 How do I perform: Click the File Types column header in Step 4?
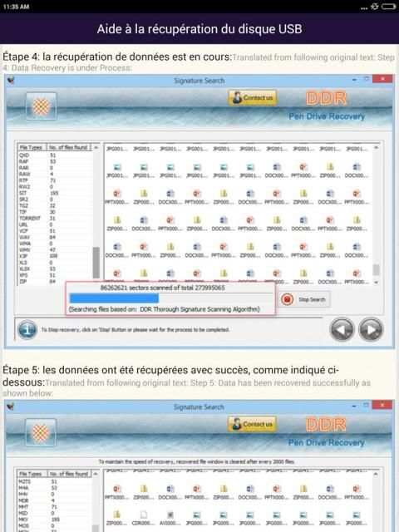coord(32,148)
